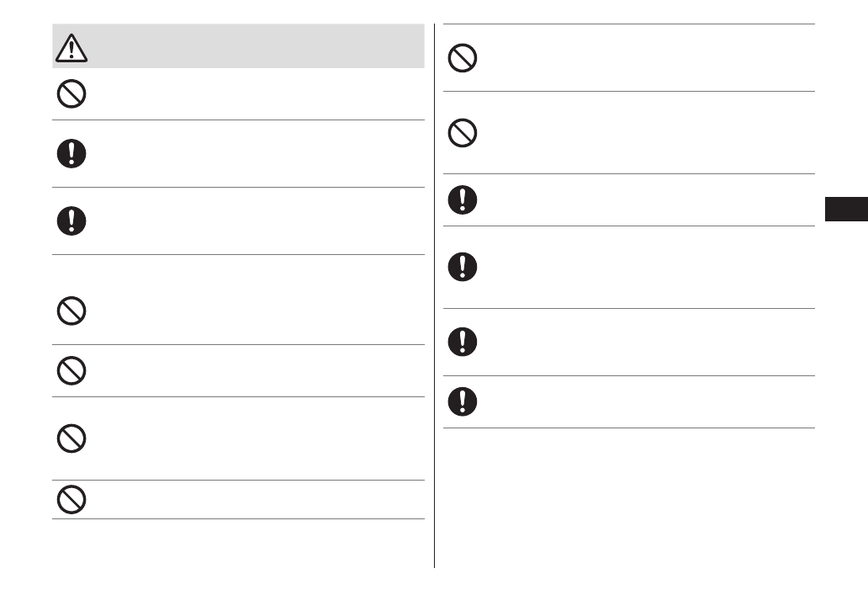Click the last prohibition icon in the left column

pyautogui.click(x=71, y=500)
